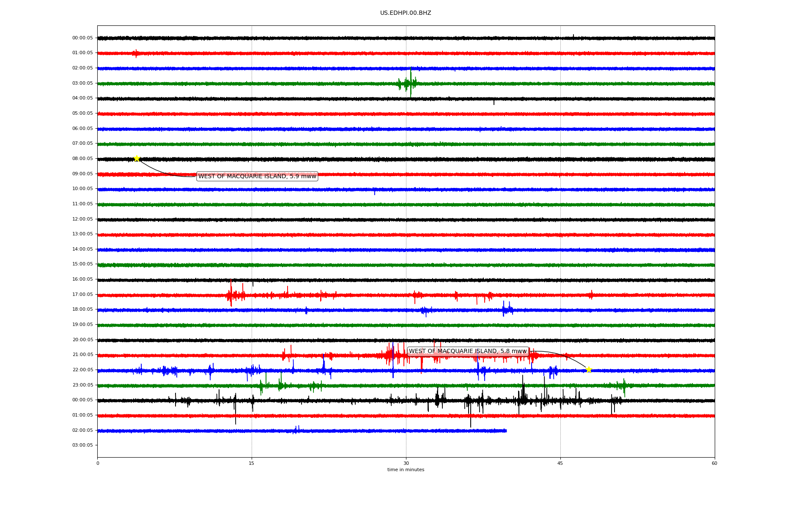Click the 12:00:05 row time label

[82, 219]
